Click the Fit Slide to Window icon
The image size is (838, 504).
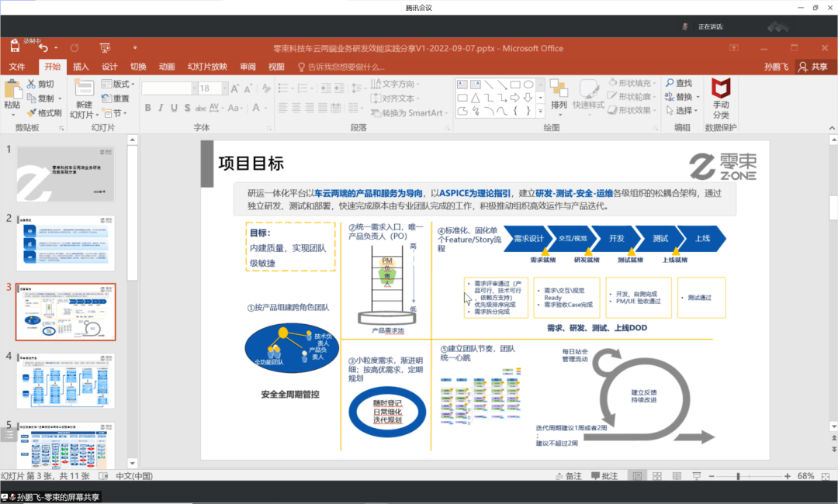826,476
